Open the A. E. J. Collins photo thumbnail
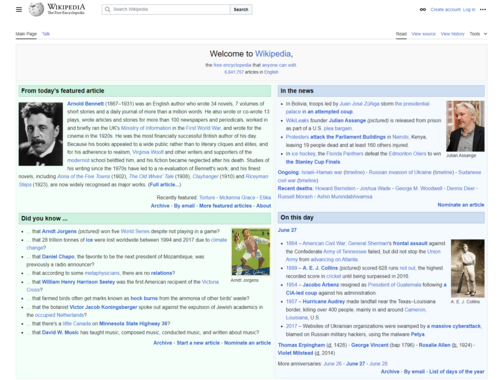500x380 pixels. click(x=467, y=268)
